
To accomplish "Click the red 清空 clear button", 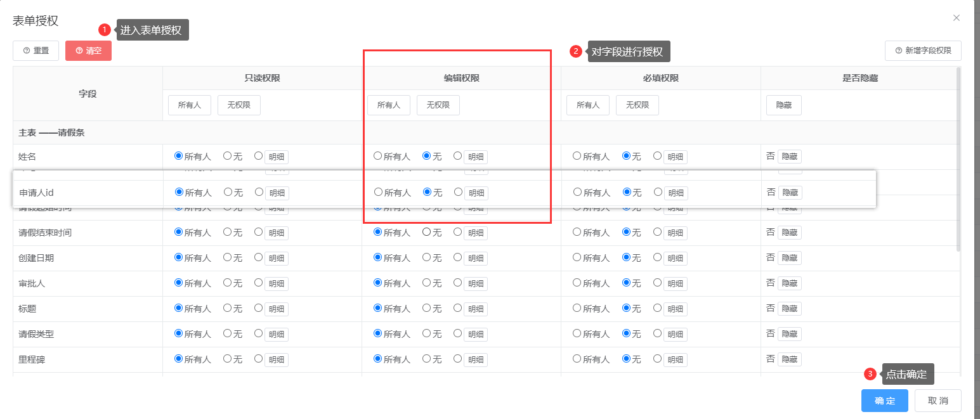I will point(88,51).
